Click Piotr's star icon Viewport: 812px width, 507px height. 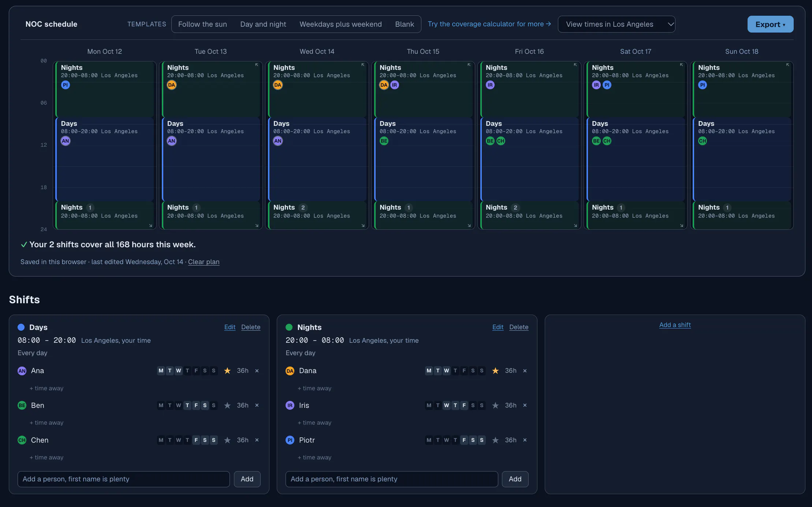[495, 440]
